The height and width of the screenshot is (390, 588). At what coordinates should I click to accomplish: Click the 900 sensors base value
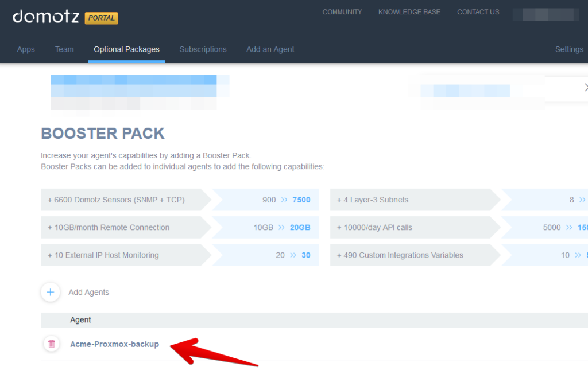(269, 200)
